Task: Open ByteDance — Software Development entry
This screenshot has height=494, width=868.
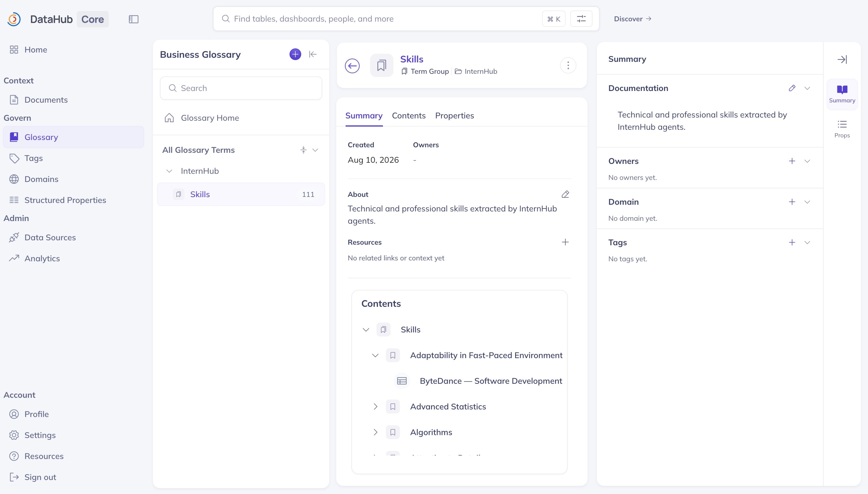Action: (x=491, y=381)
